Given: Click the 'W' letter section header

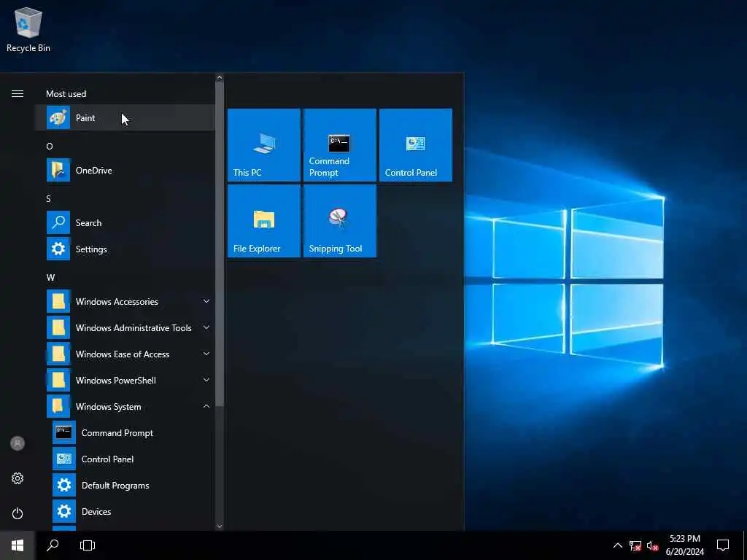Looking at the screenshot, I should (50, 277).
